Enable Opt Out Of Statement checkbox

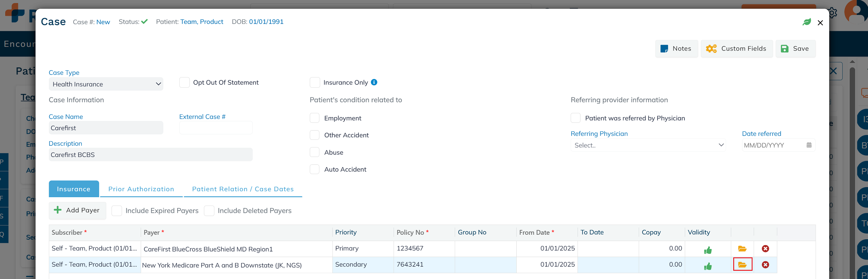[185, 83]
